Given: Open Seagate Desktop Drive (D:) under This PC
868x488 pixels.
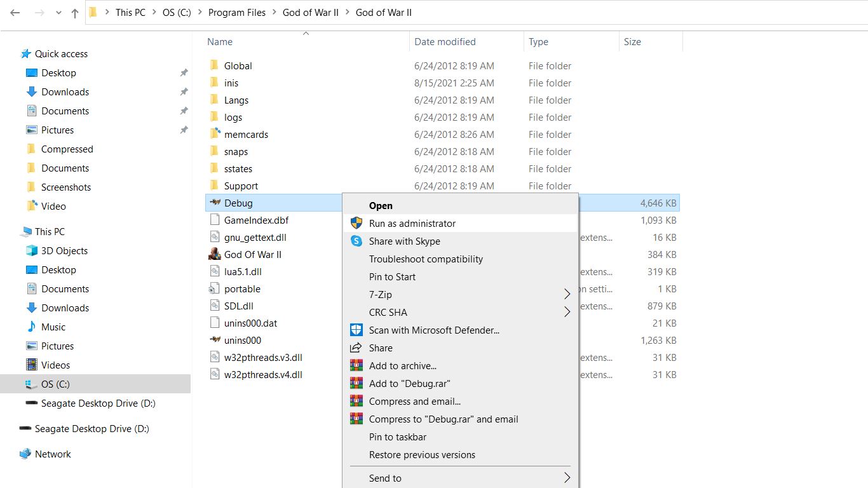Looking at the screenshot, I should 98,403.
